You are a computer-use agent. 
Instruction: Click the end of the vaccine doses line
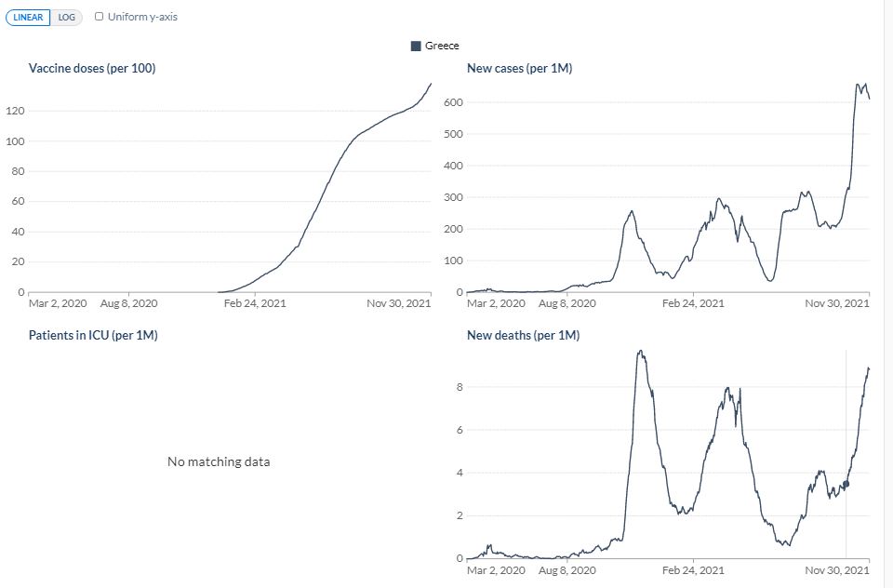431,84
